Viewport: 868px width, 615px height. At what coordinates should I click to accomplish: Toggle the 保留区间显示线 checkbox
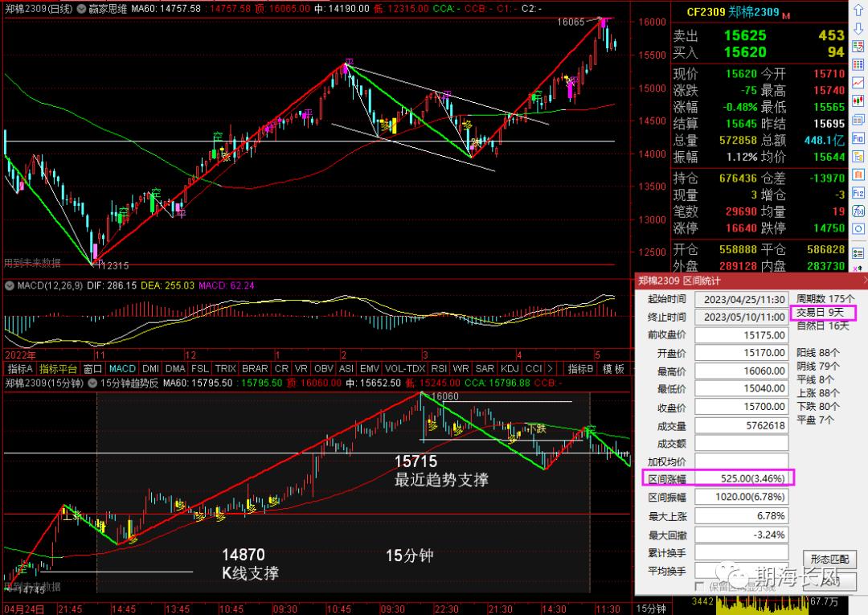click(700, 586)
